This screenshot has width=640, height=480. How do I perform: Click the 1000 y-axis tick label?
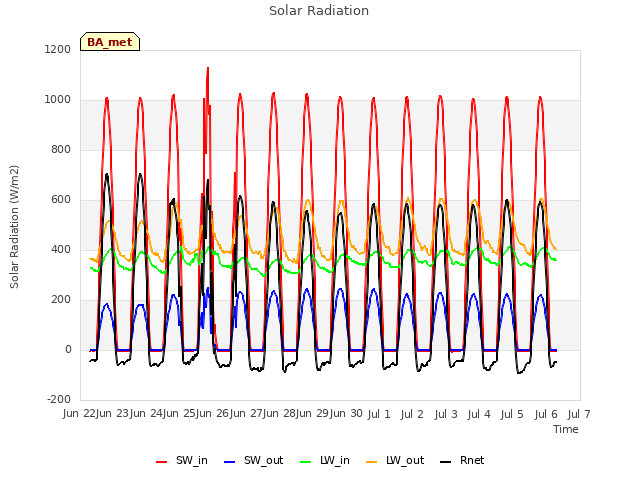pyautogui.click(x=58, y=100)
